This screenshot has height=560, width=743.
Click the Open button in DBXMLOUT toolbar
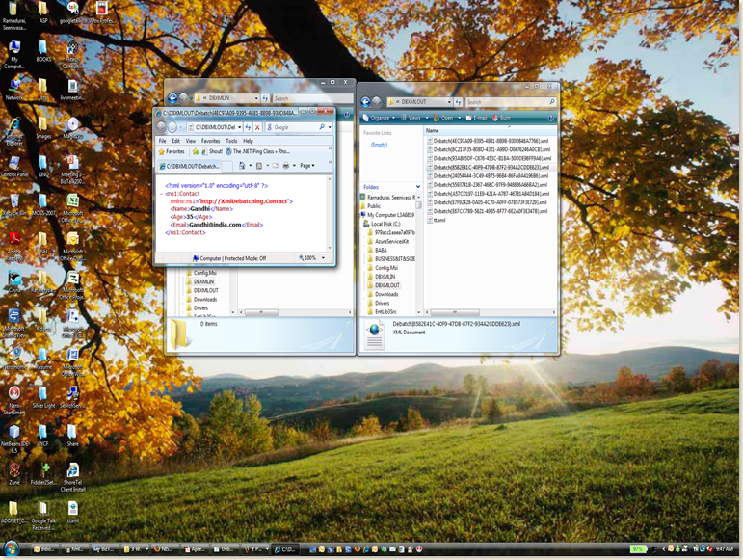(443, 118)
